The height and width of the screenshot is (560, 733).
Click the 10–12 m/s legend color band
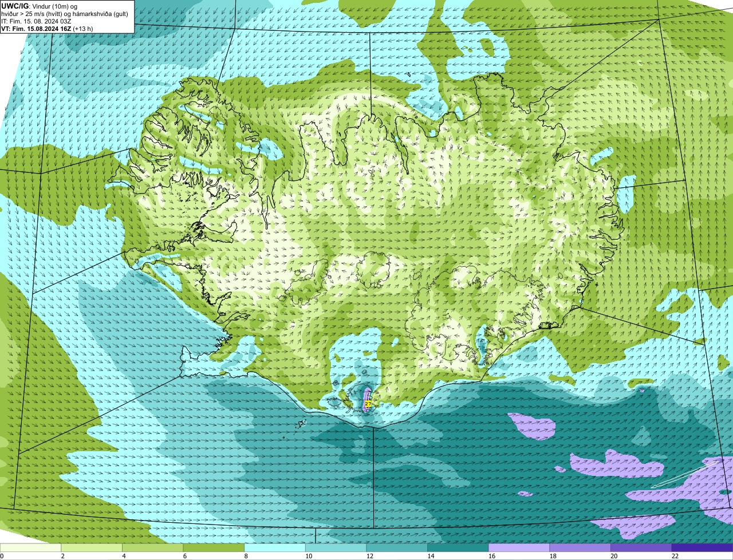(x=336, y=547)
